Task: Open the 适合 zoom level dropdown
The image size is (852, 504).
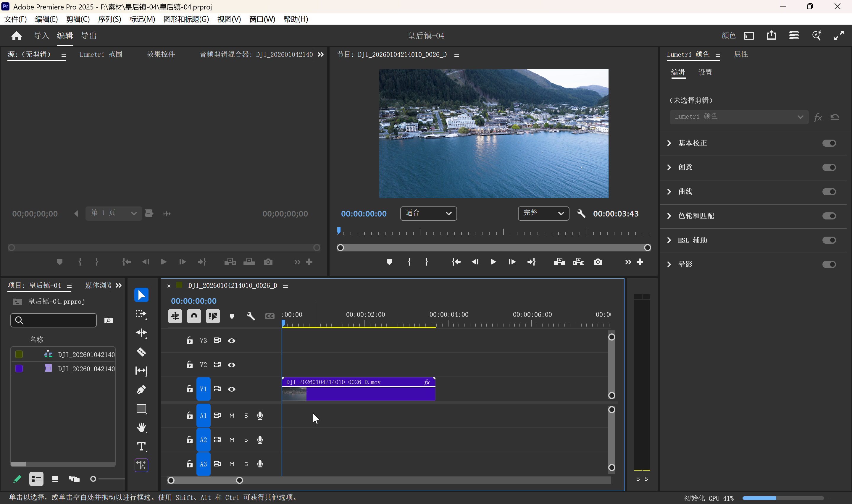Action: pos(428,214)
